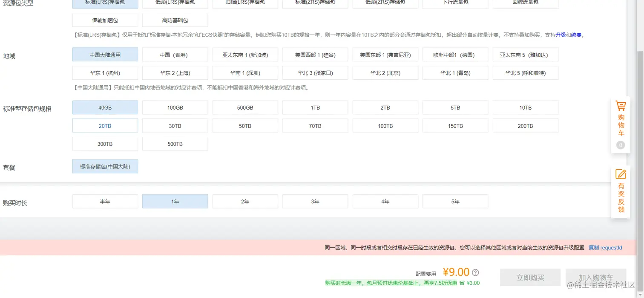Click the 省 ¥3.00 savings text
Viewport: 644px width, 298px height.
click(469, 283)
